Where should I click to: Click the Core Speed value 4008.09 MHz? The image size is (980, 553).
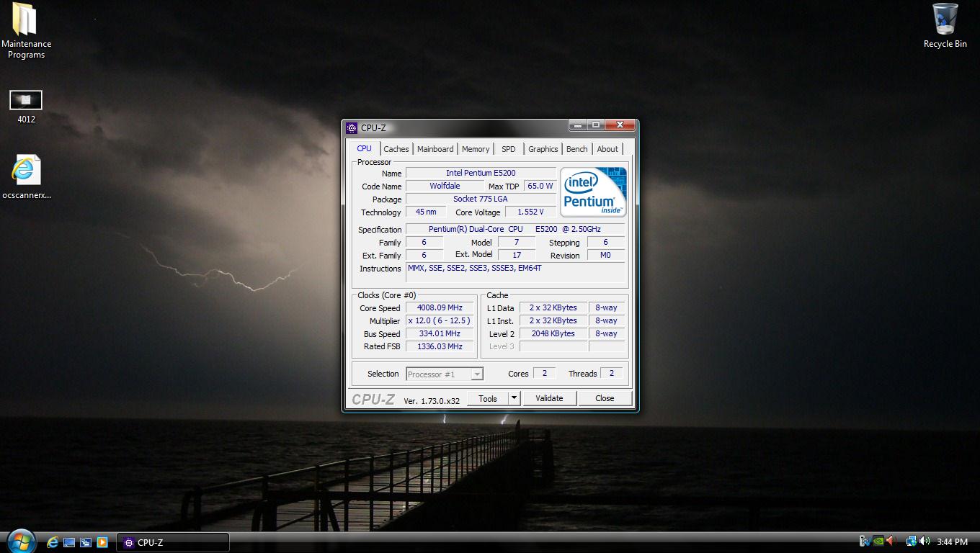click(x=440, y=307)
